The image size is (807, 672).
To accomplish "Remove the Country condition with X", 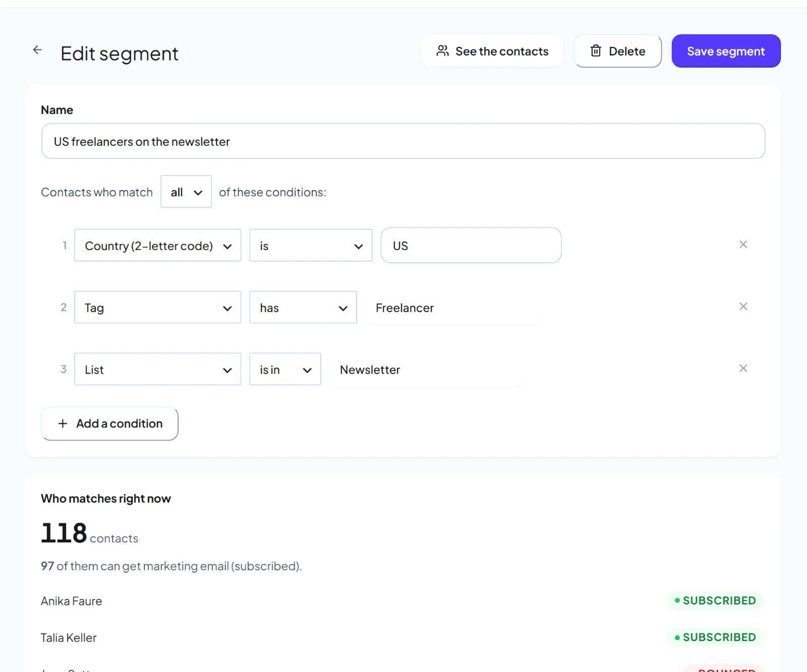I will pyautogui.click(x=743, y=245).
